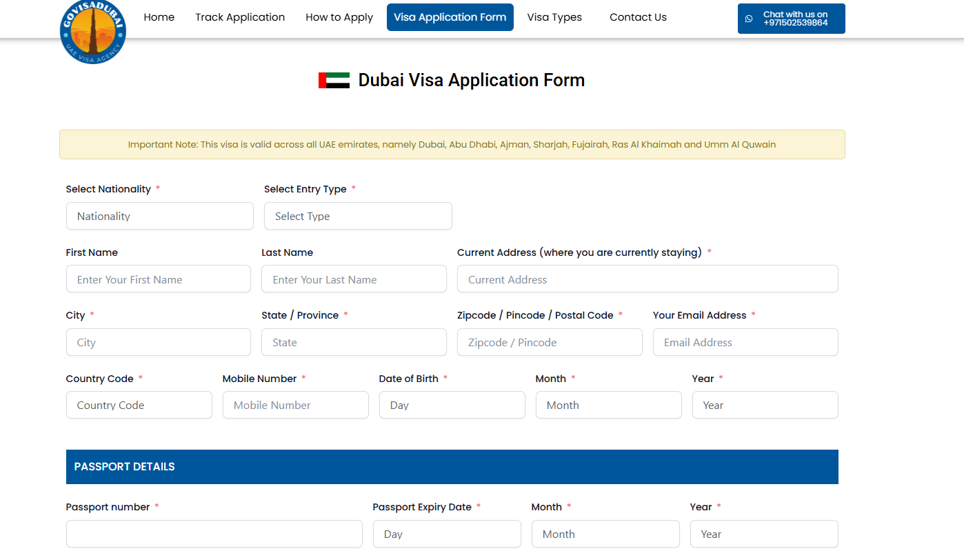Open the Passport Expiry Day dropdown

click(x=447, y=534)
